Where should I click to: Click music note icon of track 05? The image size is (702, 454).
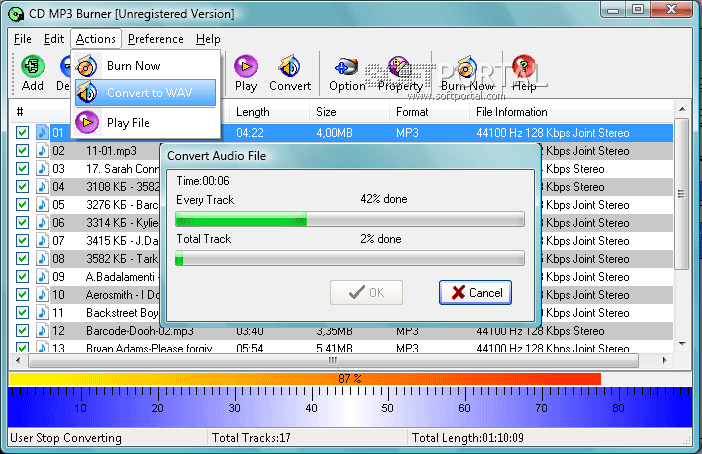[42, 205]
